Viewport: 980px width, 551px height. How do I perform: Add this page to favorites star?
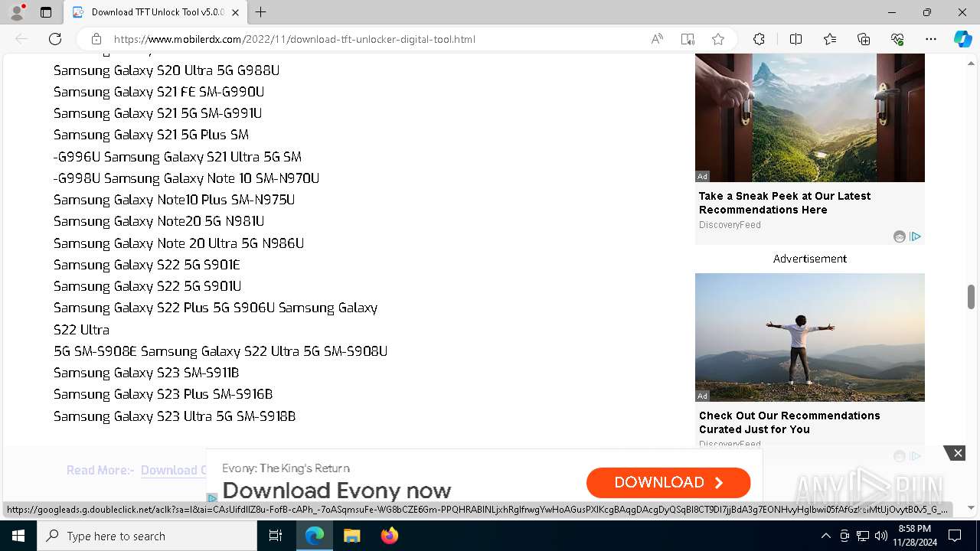(x=718, y=39)
